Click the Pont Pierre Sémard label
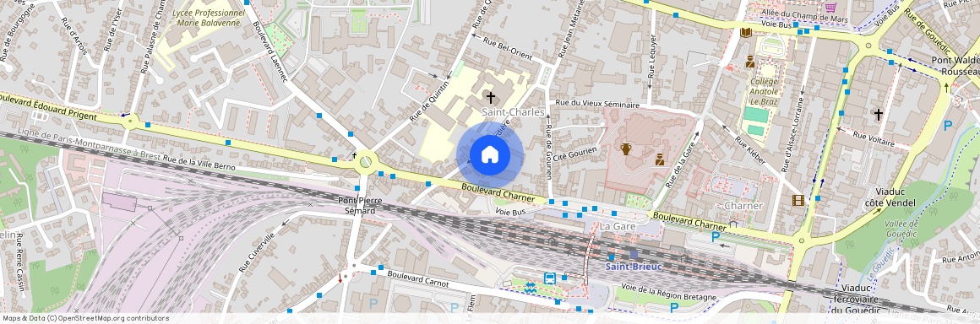 (361, 205)
